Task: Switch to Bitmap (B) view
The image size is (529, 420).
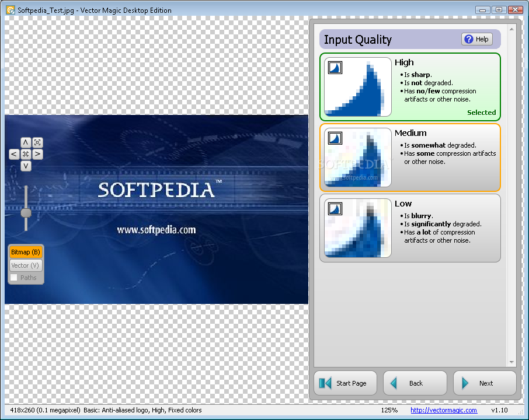Action: [26, 252]
